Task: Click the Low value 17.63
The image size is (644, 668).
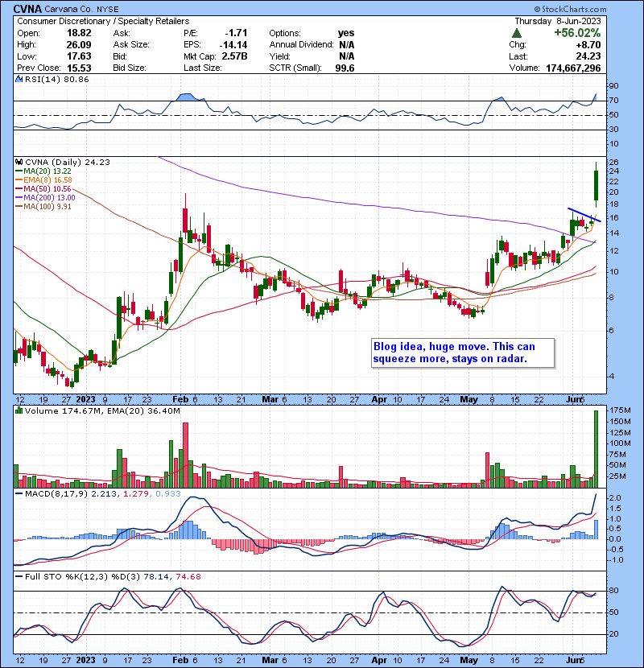Action: pyautogui.click(x=79, y=56)
